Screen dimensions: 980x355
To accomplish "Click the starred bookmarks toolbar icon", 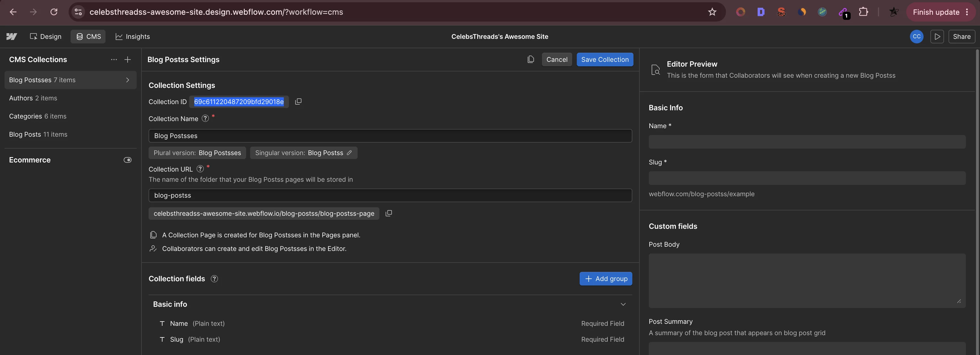I will coord(894,12).
